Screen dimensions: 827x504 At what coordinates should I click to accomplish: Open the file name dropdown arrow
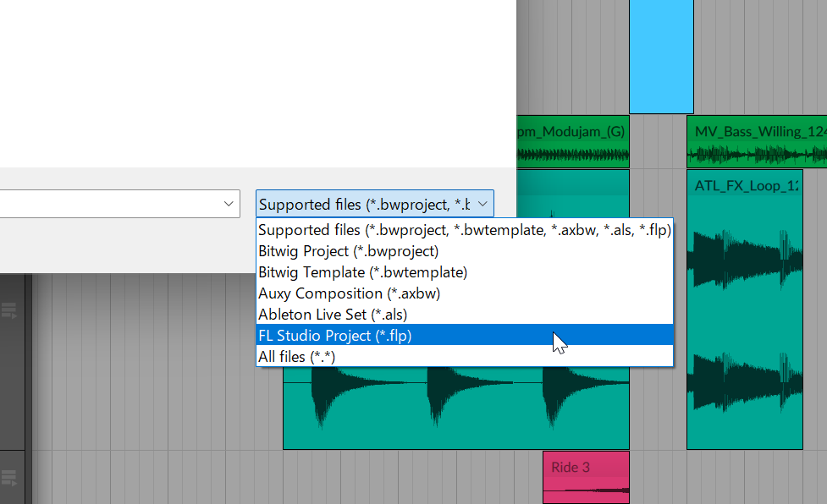pyautogui.click(x=229, y=204)
